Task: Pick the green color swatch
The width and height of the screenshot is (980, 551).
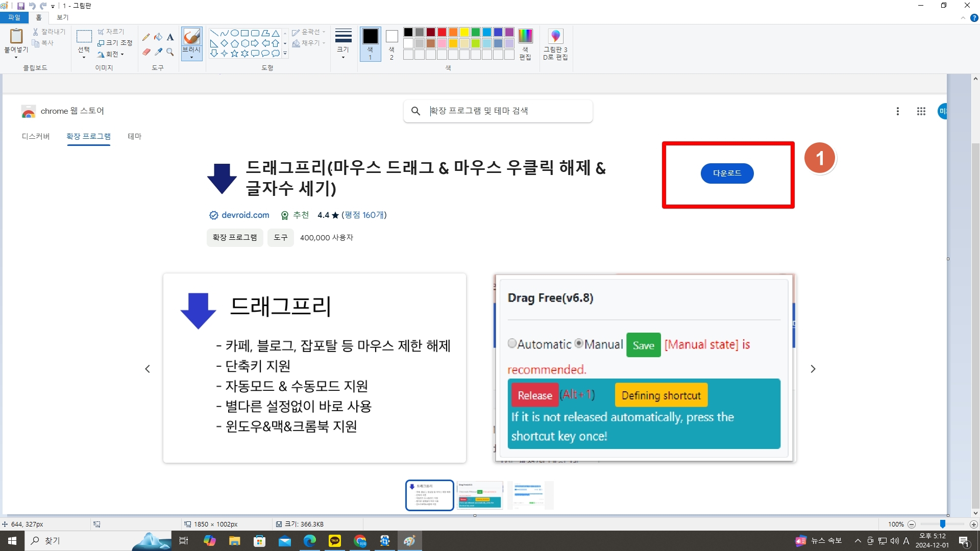Action: tap(476, 32)
